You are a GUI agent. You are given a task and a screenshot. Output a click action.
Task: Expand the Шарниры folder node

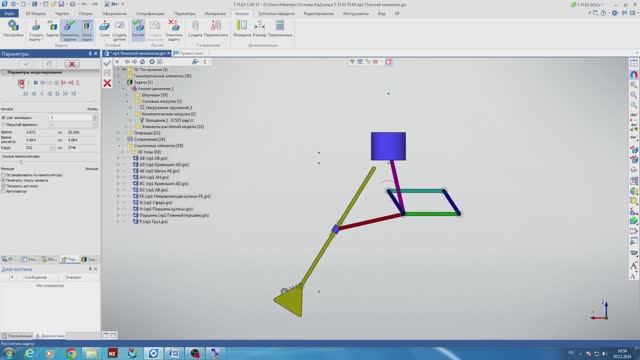[127, 95]
